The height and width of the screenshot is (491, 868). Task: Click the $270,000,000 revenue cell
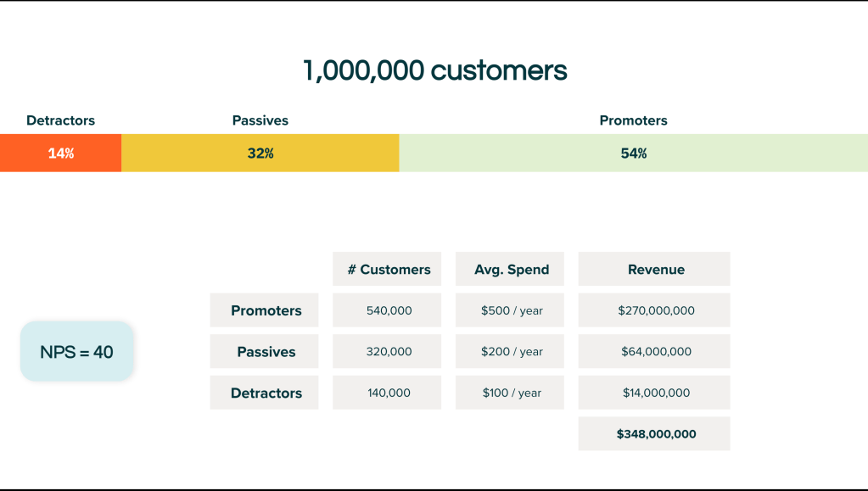654,310
